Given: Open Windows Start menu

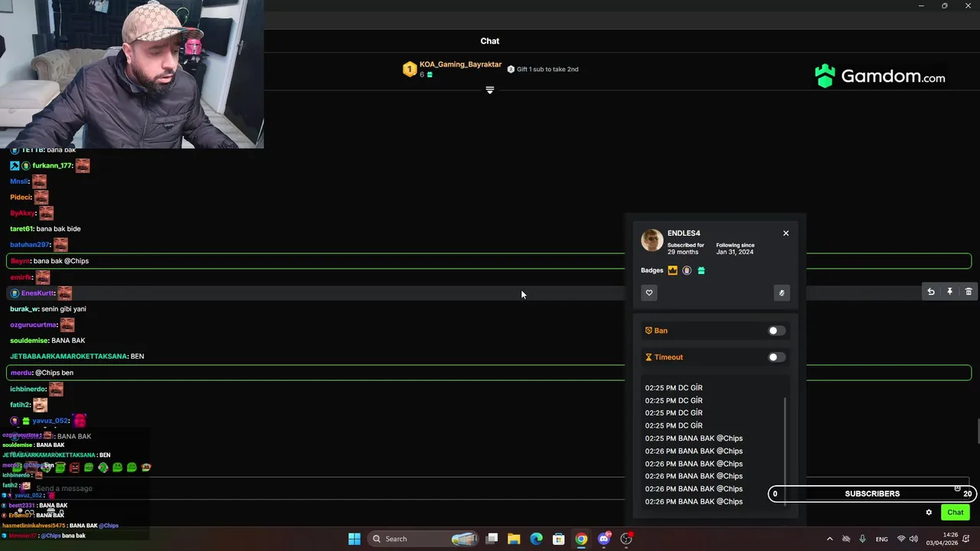Looking at the screenshot, I should click(x=354, y=539).
